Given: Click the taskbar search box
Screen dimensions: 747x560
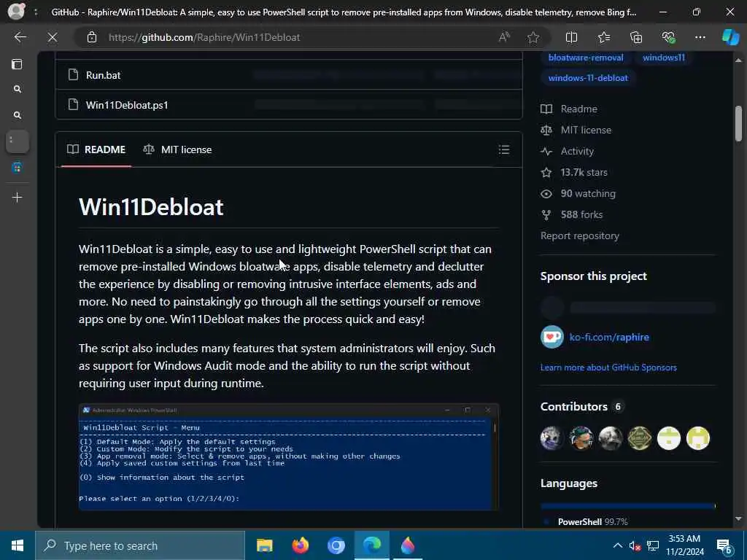Looking at the screenshot, I should coord(140,545).
